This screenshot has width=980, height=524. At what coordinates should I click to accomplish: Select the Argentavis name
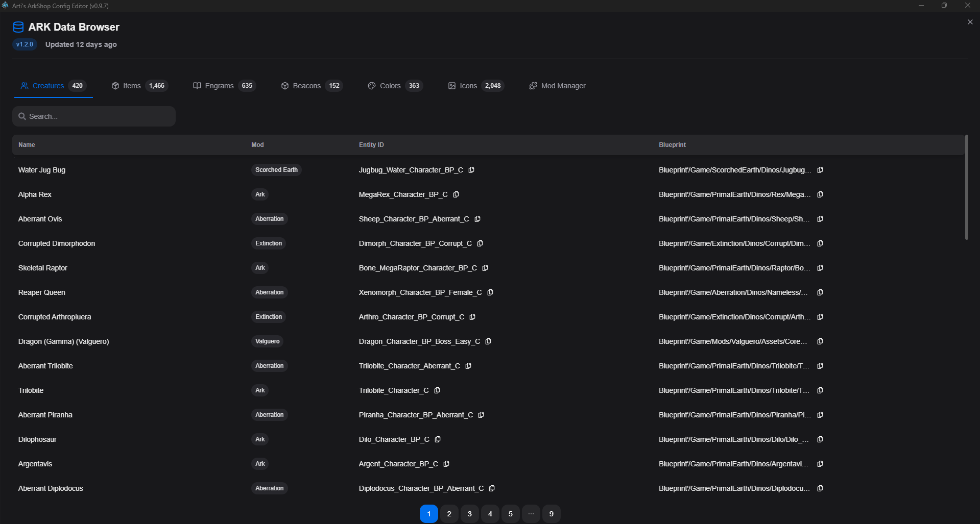(35, 464)
